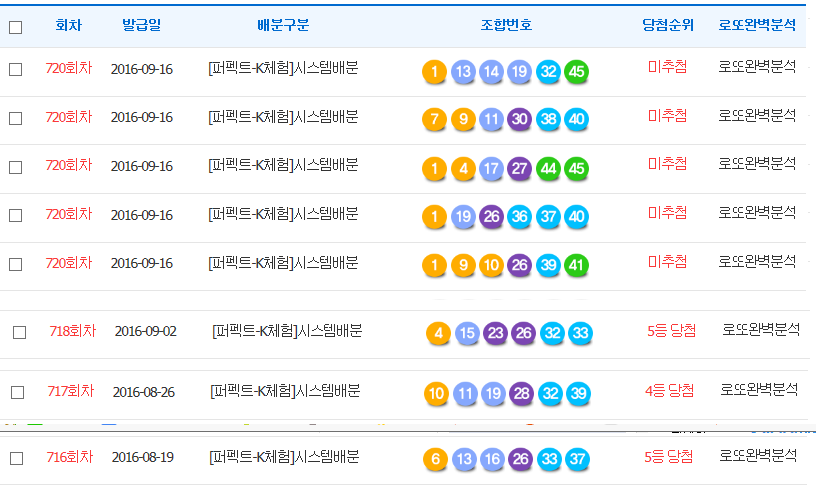The width and height of the screenshot is (817, 491).
Task: Click the 4등 당첨 result text
Action: 669,390
